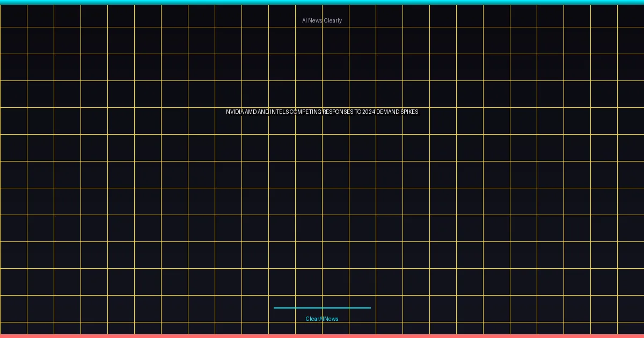The image size is (644, 338).
Task: Select the word AMD in the headline
Action: 251,112
